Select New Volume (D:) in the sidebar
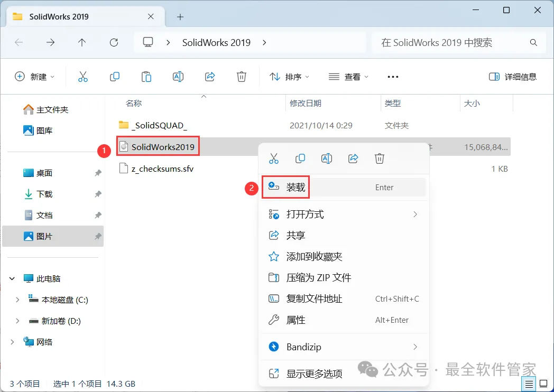The height and width of the screenshot is (392, 554). [55, 321]
